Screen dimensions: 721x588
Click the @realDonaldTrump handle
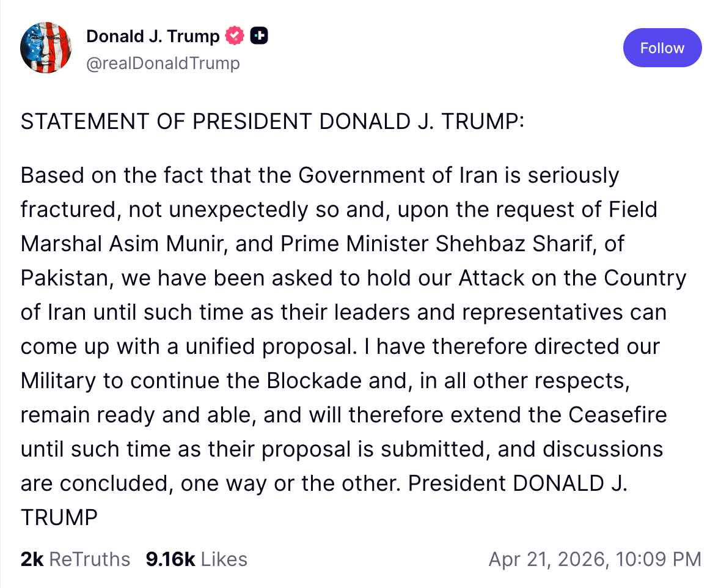163,63
